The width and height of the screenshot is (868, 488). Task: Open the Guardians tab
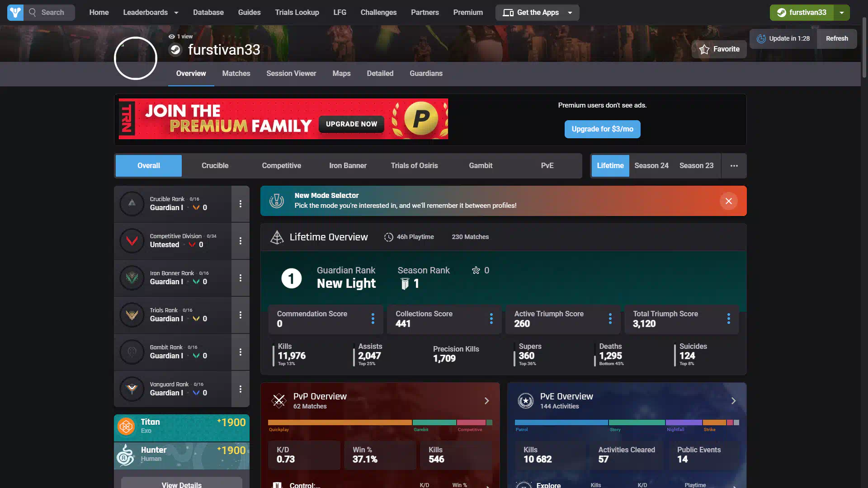point(426,74)
